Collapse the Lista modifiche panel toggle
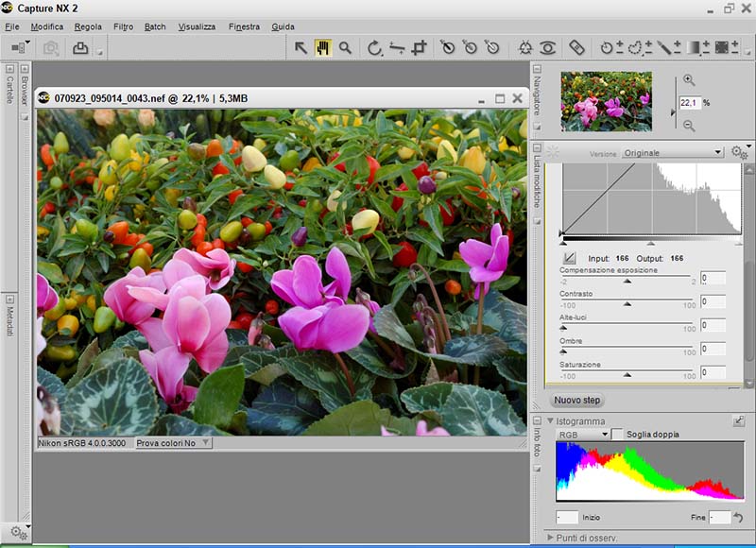Viewport: 756px width, 548px height. coord(537,147)
